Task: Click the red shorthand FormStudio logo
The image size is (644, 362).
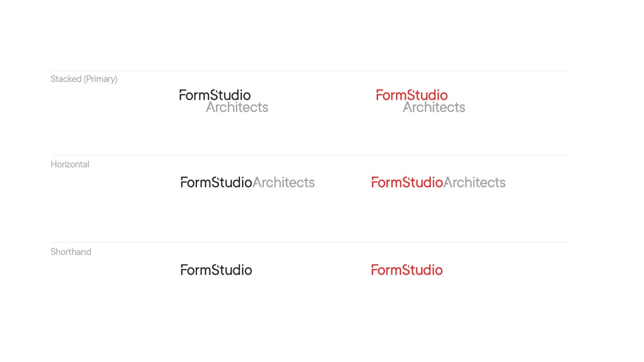Action: [407, 269]
